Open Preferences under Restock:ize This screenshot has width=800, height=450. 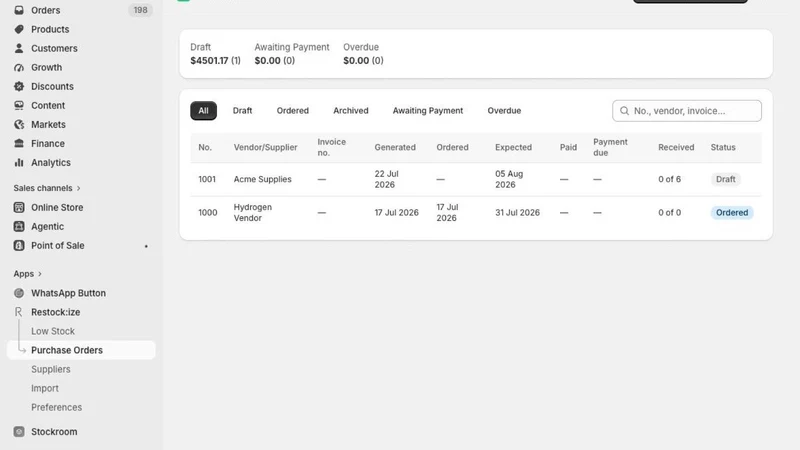click(57, 407)
